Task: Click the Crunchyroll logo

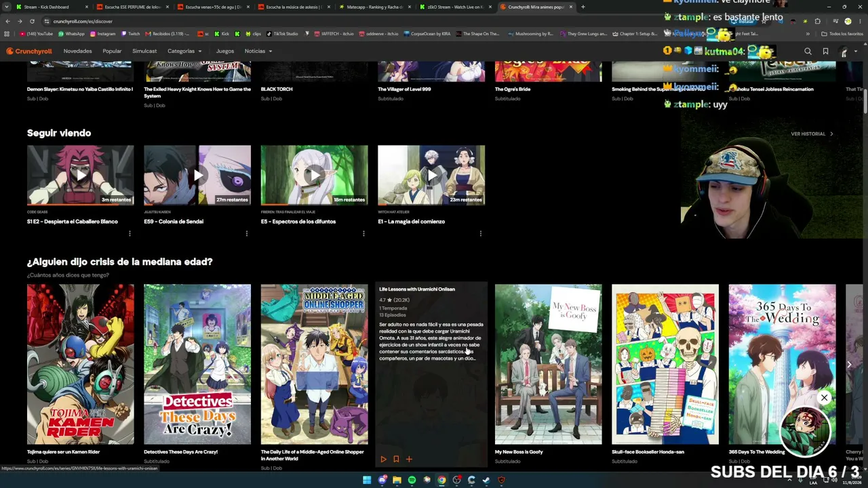Action: point(29,51)
